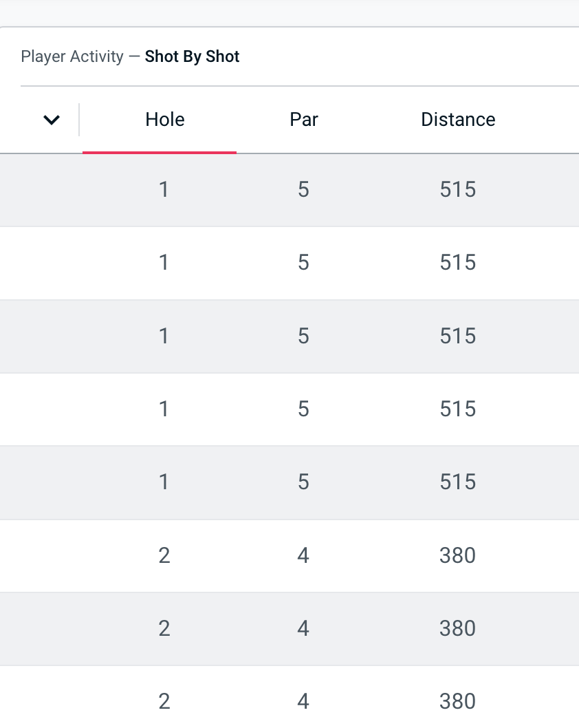Click the third row's distance 515
Image resolution: width=579 pixels, height=728 pixels.
[x=458, y=336]
